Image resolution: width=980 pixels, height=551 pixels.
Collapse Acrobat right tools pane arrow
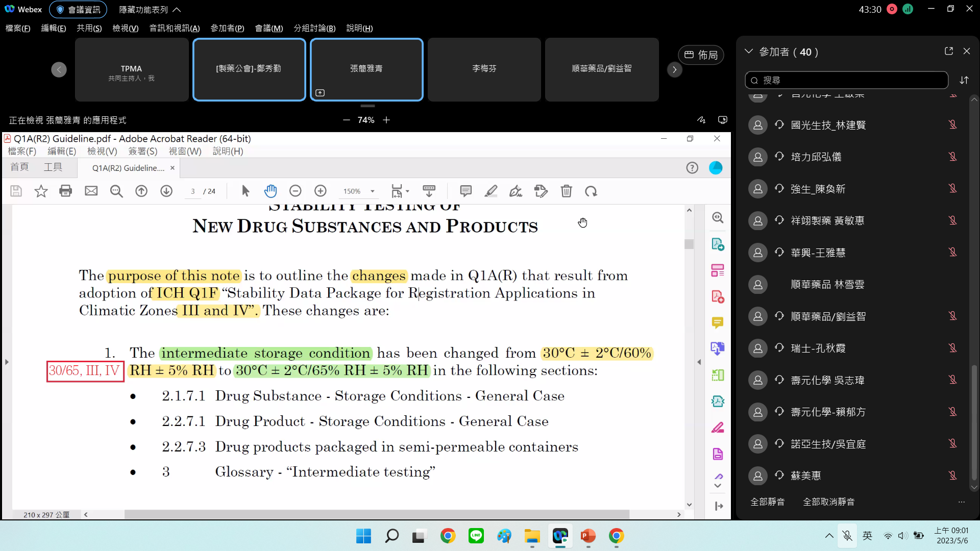point(699,362)
